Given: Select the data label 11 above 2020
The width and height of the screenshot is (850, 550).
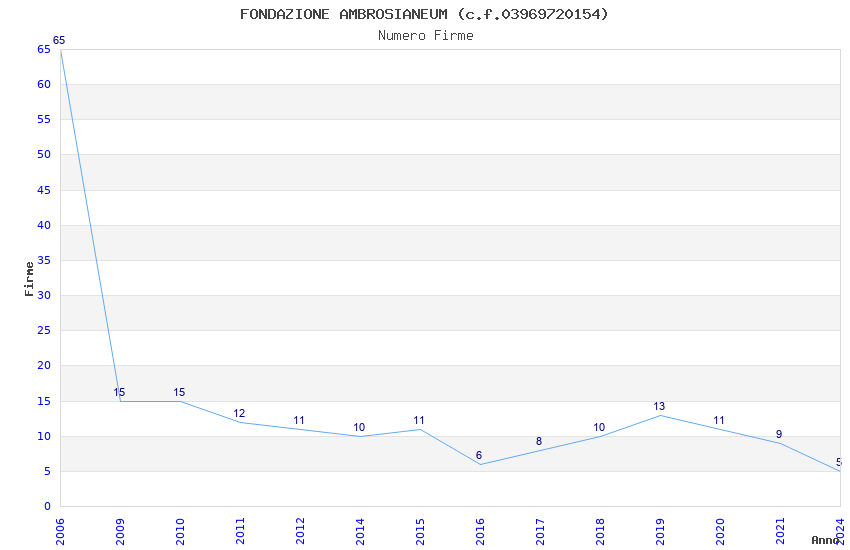Looking at the screenshot, I should [719, 420].
